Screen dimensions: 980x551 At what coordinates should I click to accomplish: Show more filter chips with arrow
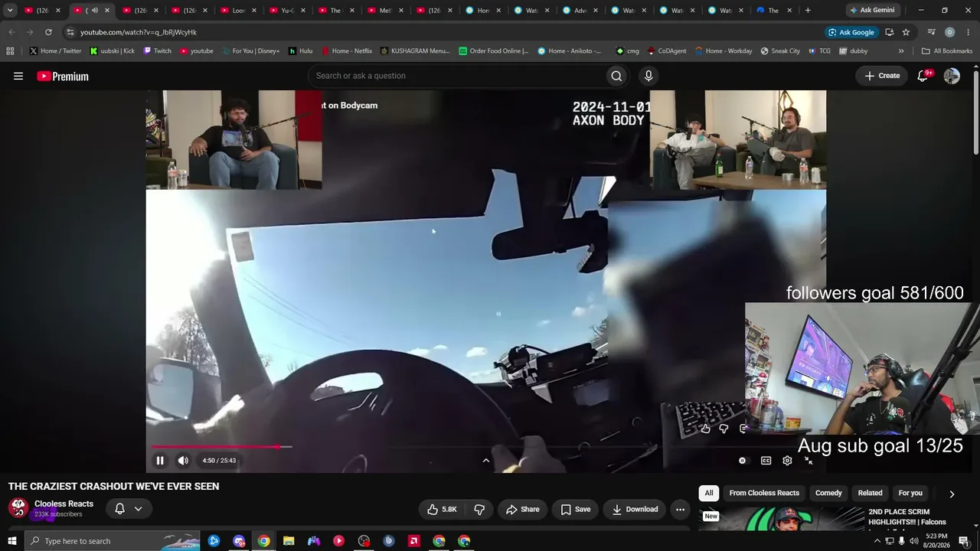[x=952, y=494]
